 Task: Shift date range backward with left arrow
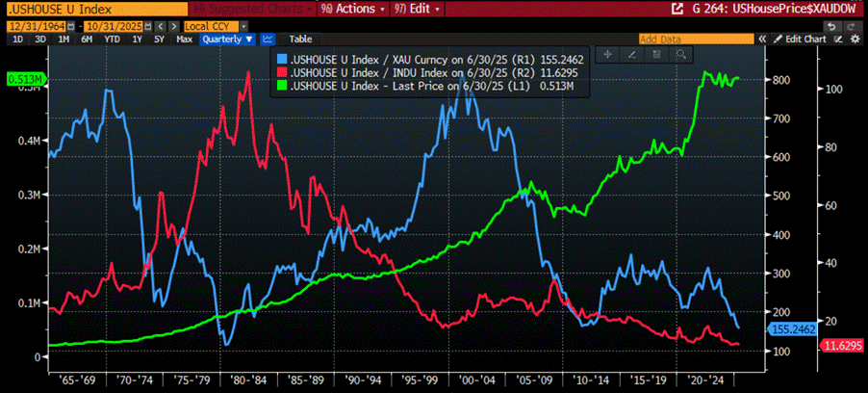pyautogui.click(x=161, y=26)
